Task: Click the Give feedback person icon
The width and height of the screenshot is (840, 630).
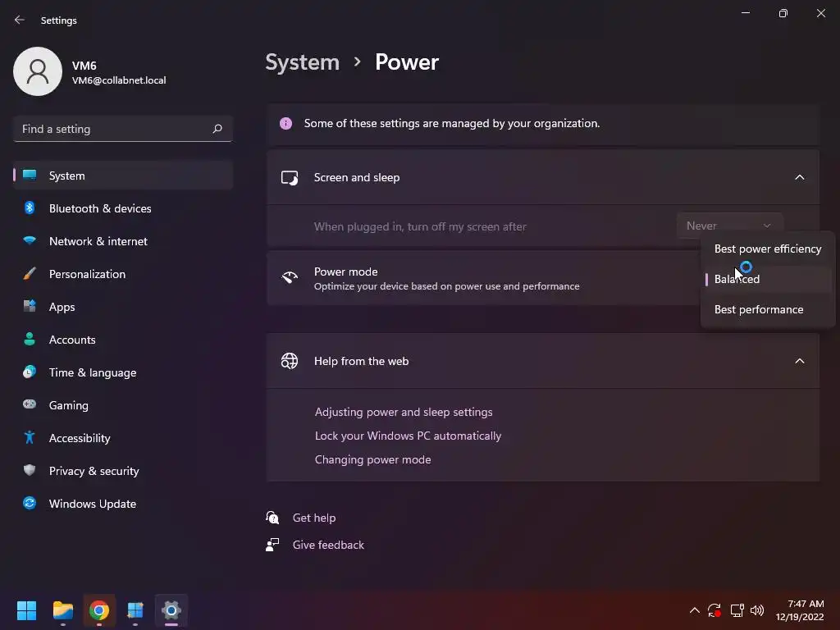Action: [x=272, y=545]
